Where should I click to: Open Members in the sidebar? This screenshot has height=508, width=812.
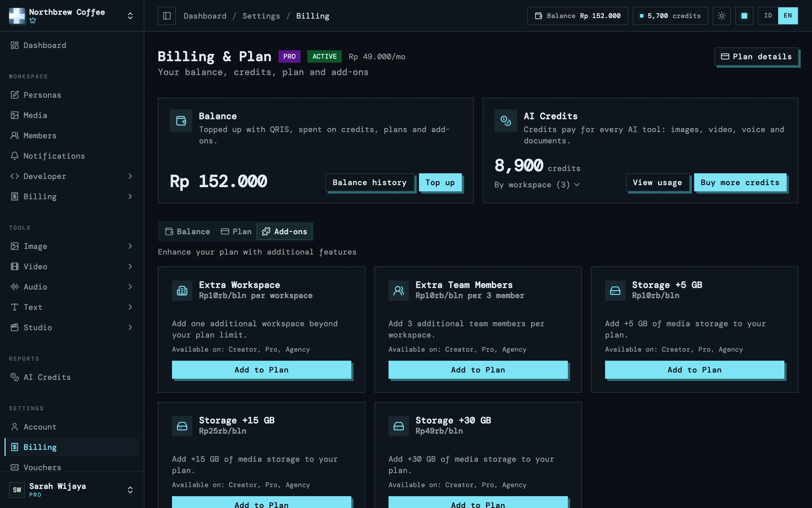pyautogui.click(x=72, y=136)
